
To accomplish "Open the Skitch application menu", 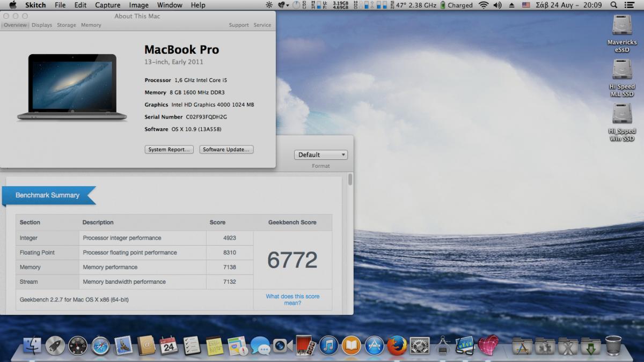I will pyautogui.click(x=36, y=5).
